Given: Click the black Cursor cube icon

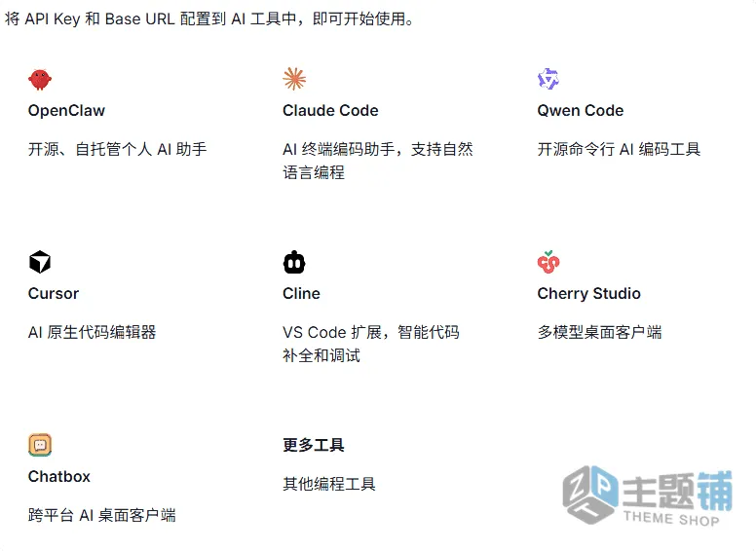Looking at the screenshot, I should pyautogui.click(x=40, y=262).
